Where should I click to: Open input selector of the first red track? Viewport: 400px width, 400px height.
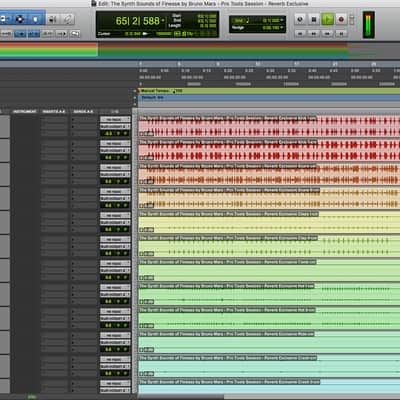coord(115,119)
